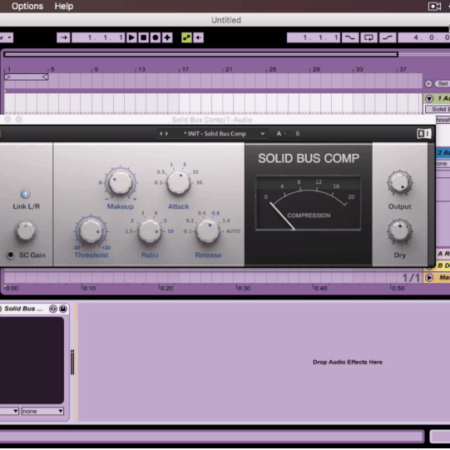Collapse the 1 Audio track fold triangle

tap(429, 98)
